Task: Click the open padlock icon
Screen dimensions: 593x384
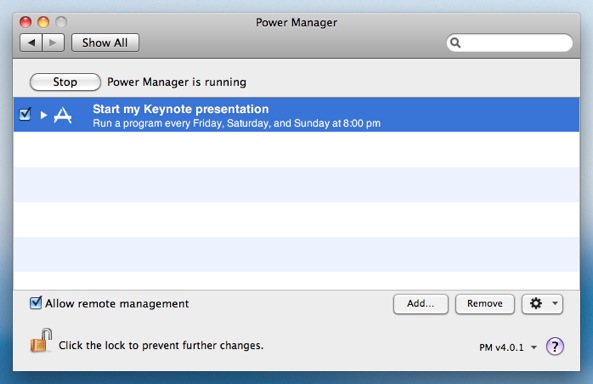Action: tap(41, 340)
